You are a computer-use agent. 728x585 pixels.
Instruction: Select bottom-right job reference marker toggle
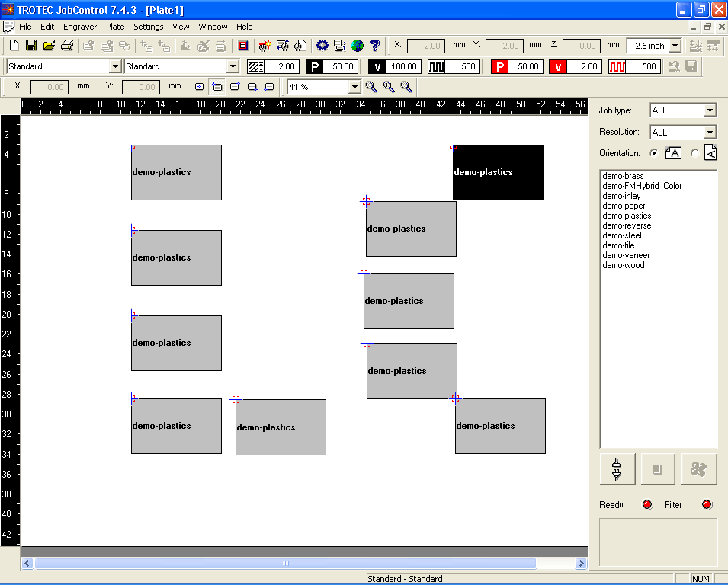click(252, 87)
